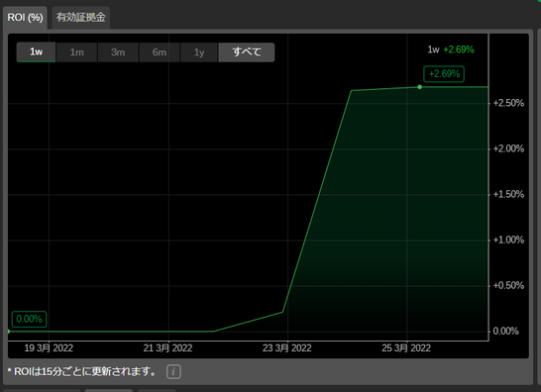Click the +2.69% value tooltip label
This screenshot has height=392, width=541.
click(x=444, y=74)
